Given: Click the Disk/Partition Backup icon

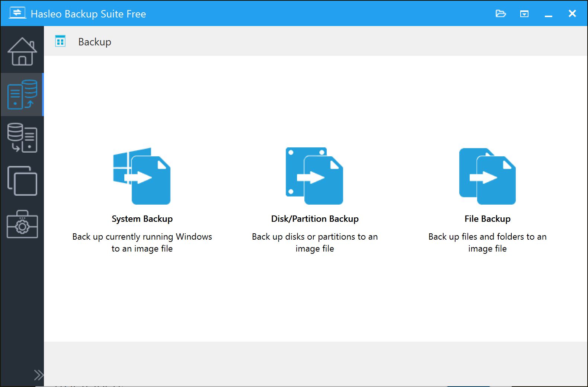Looking at the screenshot, I should point(314,176).
